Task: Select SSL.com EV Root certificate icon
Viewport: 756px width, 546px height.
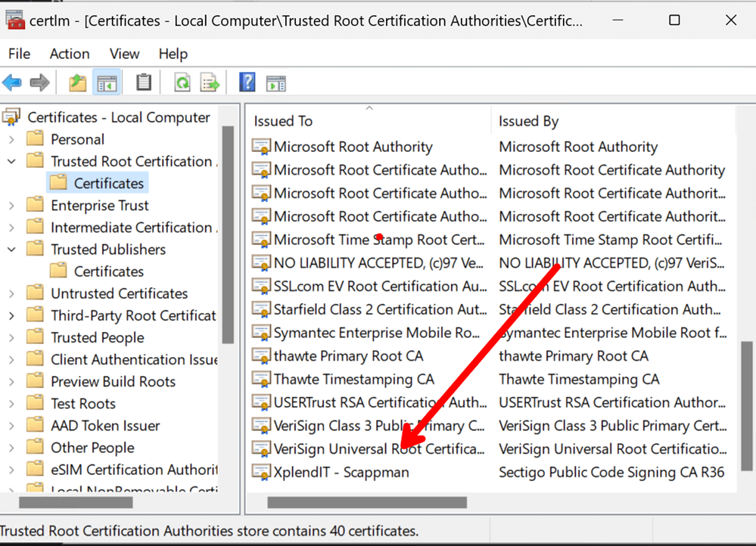Action: (261, 286)
